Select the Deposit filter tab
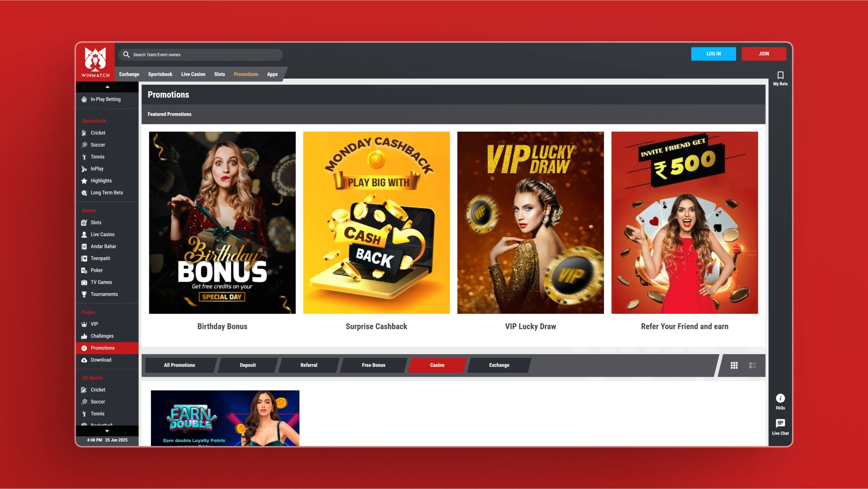 point(248,366)
